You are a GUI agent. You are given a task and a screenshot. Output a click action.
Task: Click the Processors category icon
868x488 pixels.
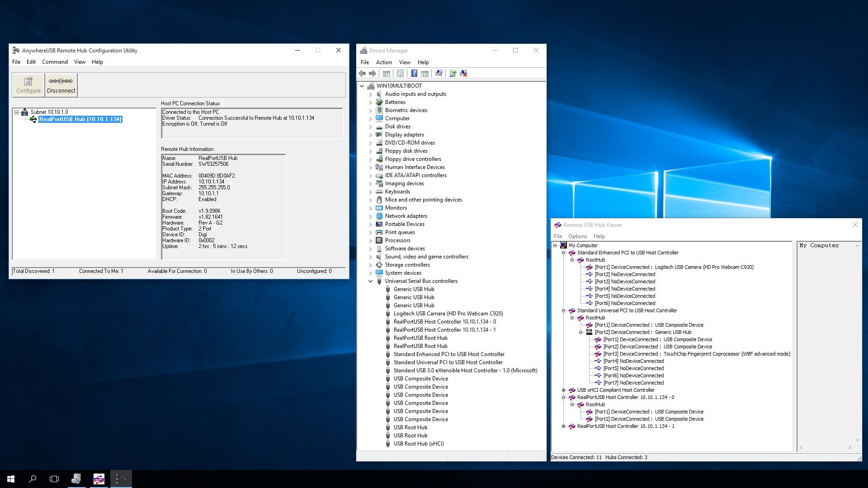(379, 240)
